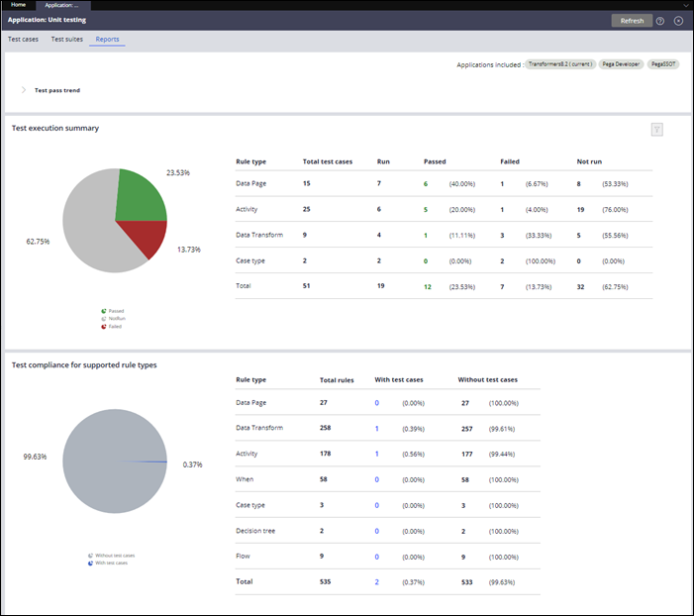
Task: Open the filter icon in Test execution summary
Action: 656,129
